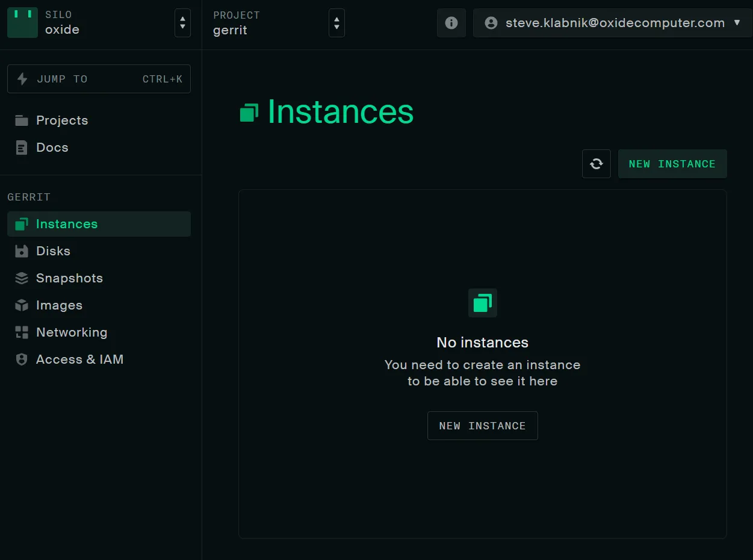Open Docs from the sidebar
The width and height of the screenshot is (753, 560).
click(99, 148)
